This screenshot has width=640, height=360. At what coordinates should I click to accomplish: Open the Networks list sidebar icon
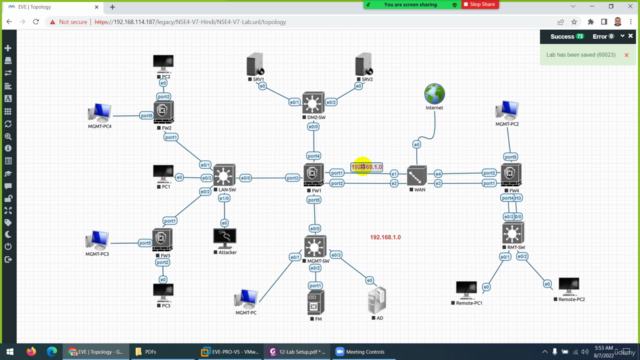(8, 73)
